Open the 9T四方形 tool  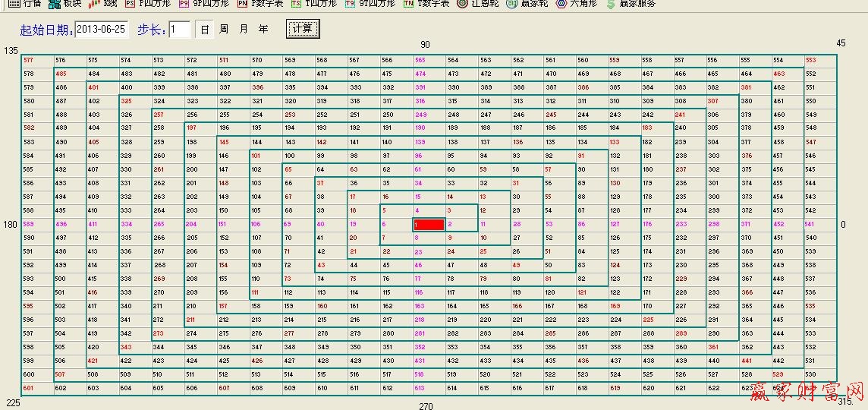pos(370,4)
